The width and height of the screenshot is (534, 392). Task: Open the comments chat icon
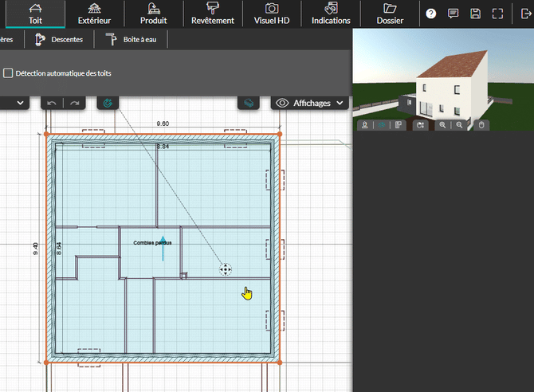tap(453, 14)
